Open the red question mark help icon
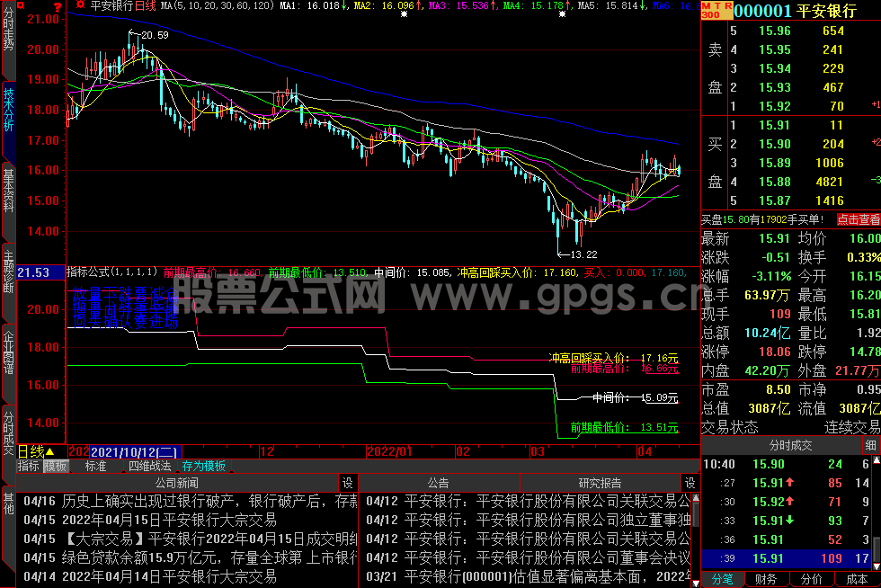881x588 pixels. 58,6
